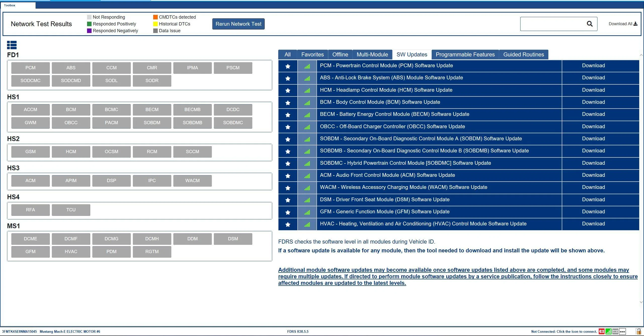Select the SW Updates tab
644x336 pixels.
point(412,55)
